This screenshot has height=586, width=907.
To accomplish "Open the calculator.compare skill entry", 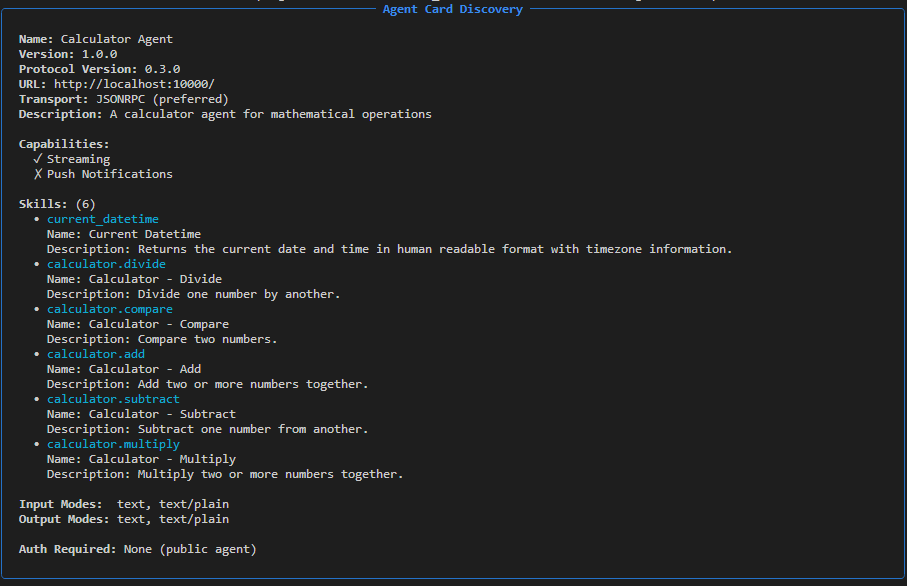I will click(x=109, y=309).
